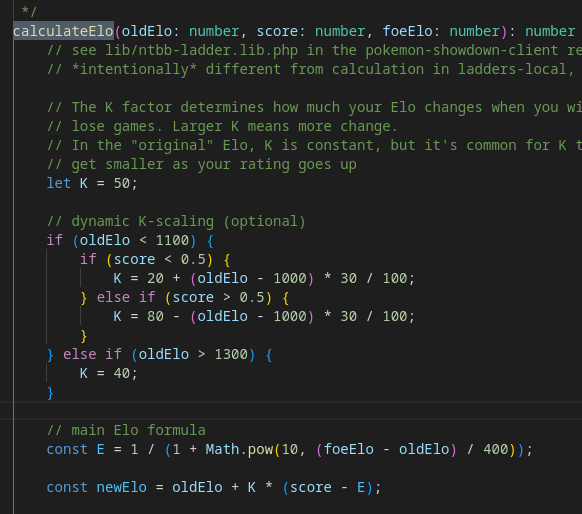Click the 'K = 40;' assignment
The image size is (582, 514).
pos(109,373)
